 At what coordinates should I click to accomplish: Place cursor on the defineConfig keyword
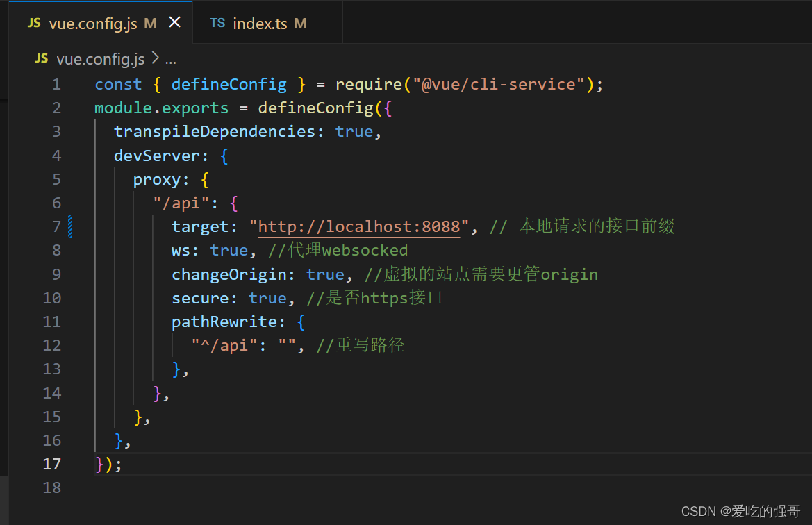229,83
